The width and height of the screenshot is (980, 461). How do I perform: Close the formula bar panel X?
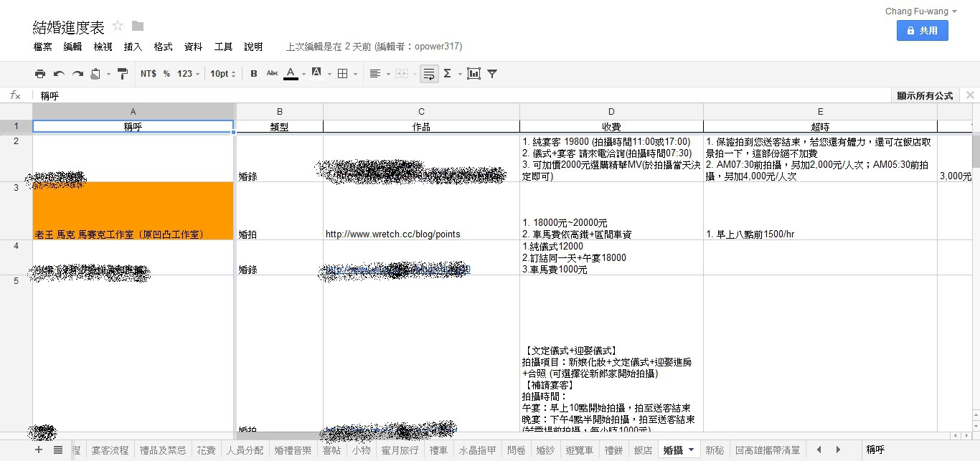tap(970, 95)
